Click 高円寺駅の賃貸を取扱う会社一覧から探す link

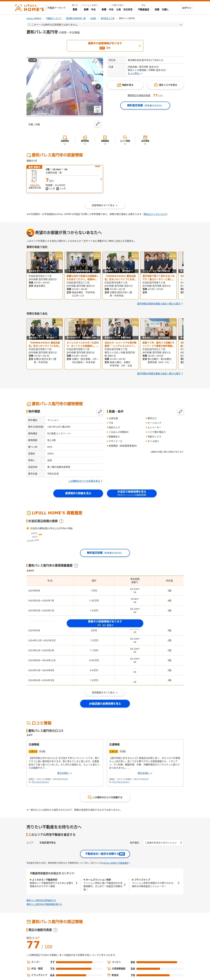[x=159, y=304]
